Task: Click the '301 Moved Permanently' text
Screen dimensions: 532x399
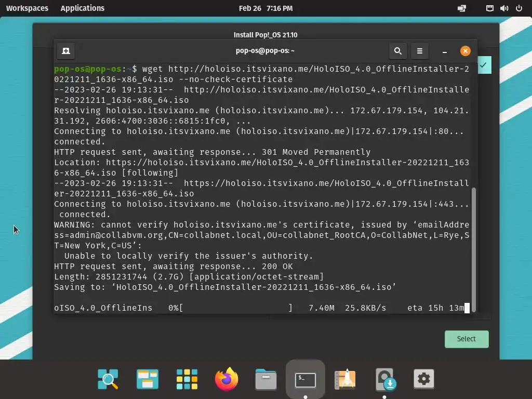Action: coord(316,152)
